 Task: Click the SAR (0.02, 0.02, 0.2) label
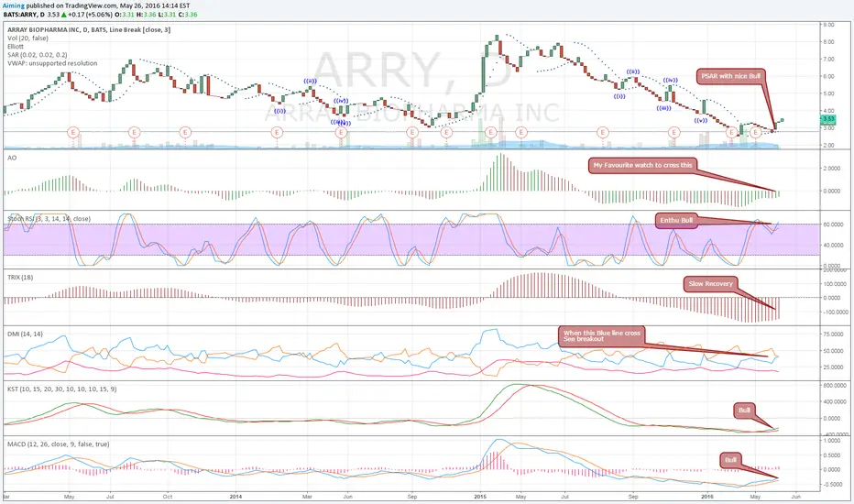point(38,55)
